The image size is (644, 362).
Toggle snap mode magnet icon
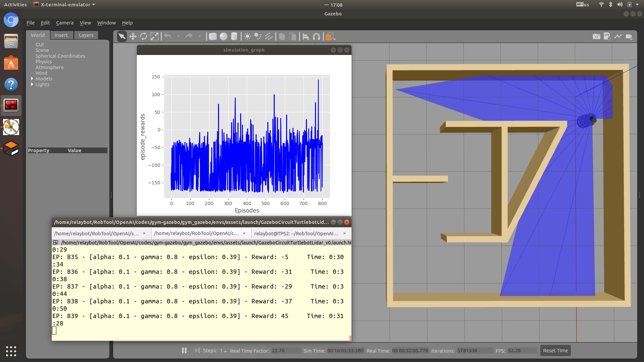(x=316, y=37)
